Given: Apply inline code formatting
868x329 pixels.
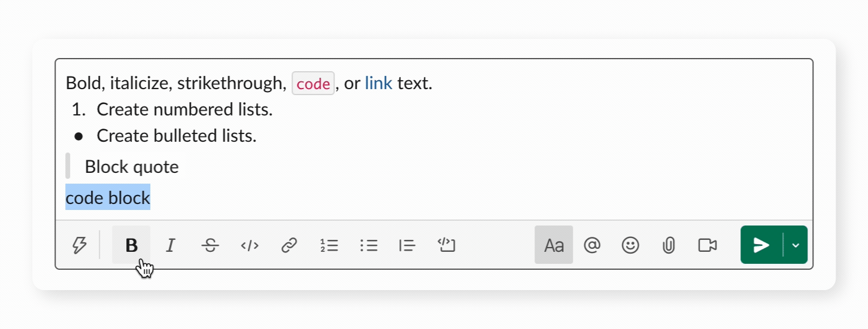Looking at the screenshot, I should [x=250, y=245].
